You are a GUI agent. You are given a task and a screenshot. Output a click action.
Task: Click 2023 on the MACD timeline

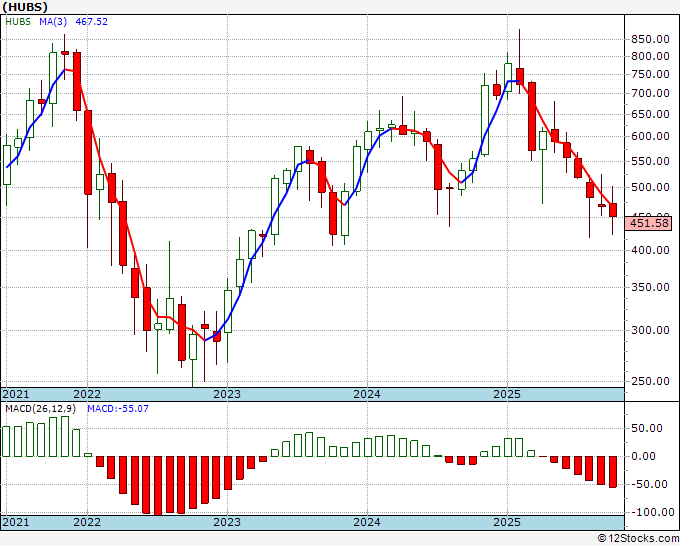pos(227,522)
